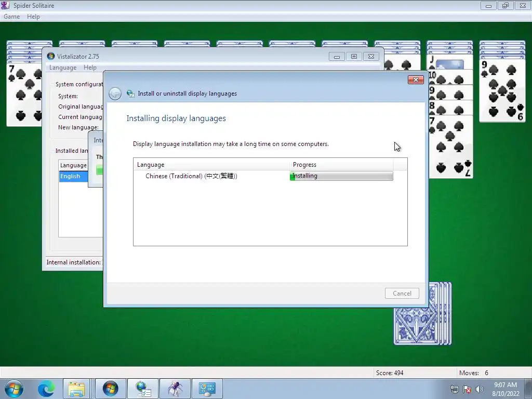
Task: Minimize the Spider Solitaire window
Action: pos(488,5)
